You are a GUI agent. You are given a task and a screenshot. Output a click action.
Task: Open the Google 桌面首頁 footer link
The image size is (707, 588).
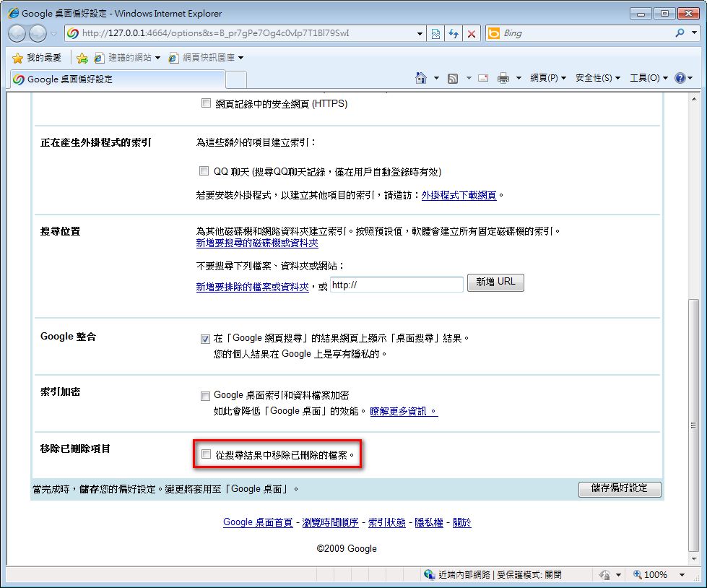click(258, 522)
